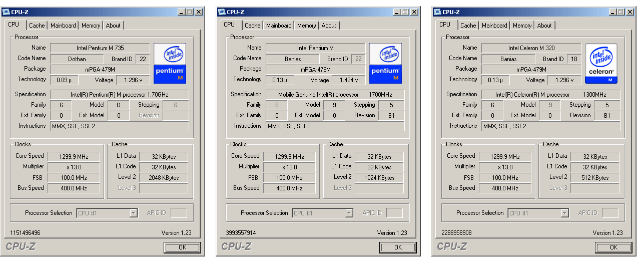Click the Celeron M logo in Celeron window
This screenshot has height=265, width=644.
point(601,63)
